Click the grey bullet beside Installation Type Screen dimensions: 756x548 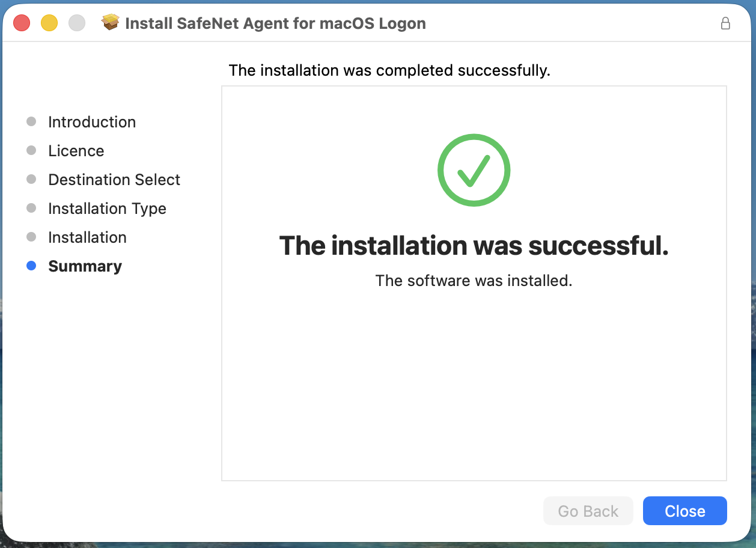coord(32,209)
